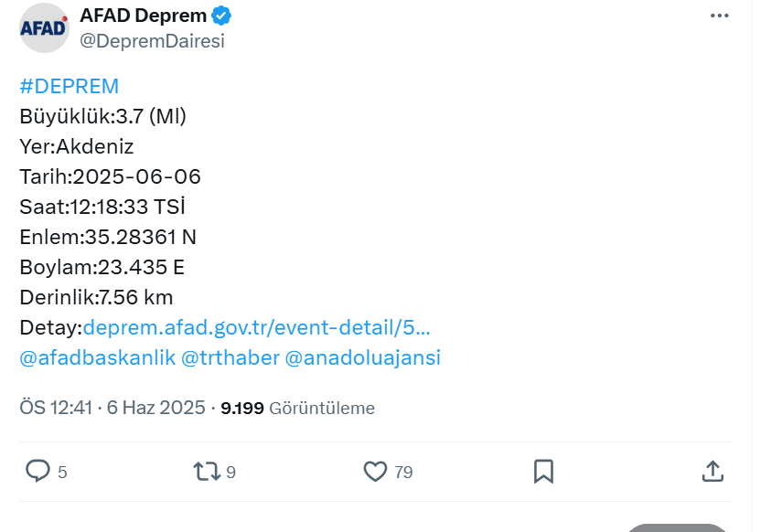Click the blue verified badge
Screen dimensions: 782x532
point(221,16)
